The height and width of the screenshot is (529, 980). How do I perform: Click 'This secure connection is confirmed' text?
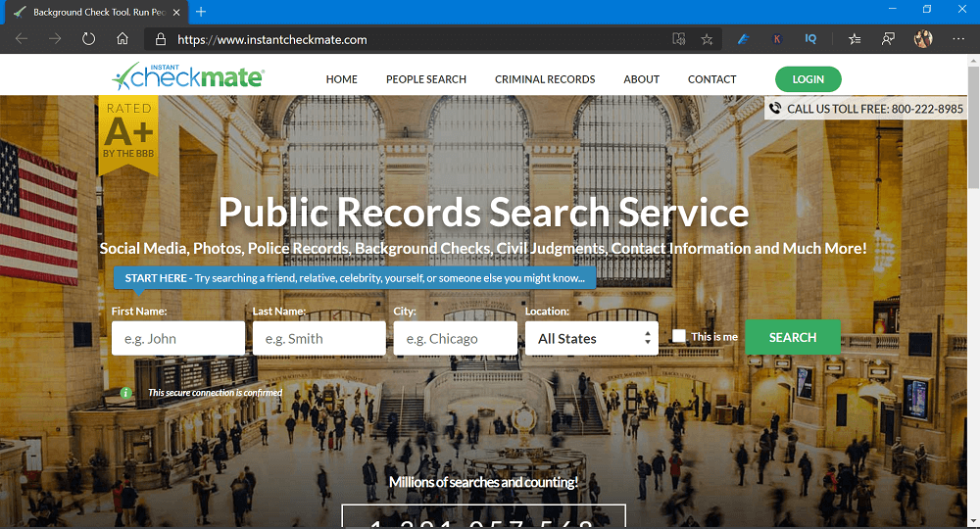pos(215,393)
